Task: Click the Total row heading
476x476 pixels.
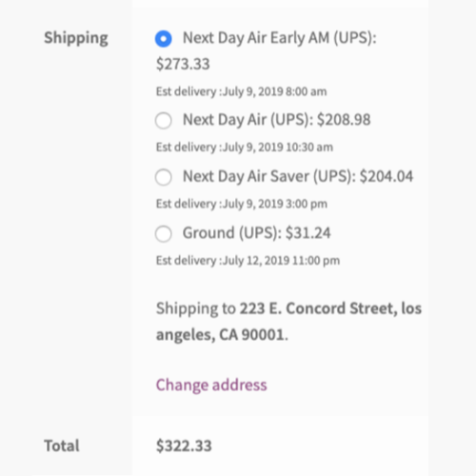Action: pyautogui.click(x=62, y=446)
